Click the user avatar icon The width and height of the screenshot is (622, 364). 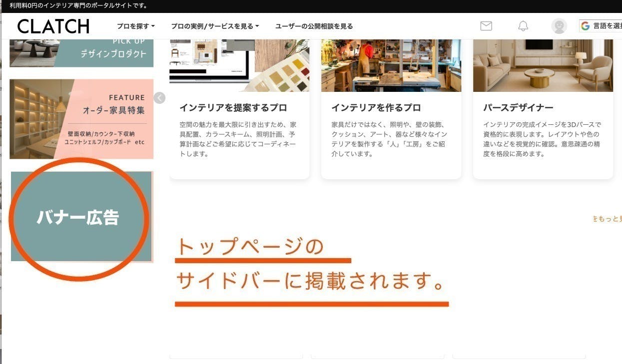(559, 26)
